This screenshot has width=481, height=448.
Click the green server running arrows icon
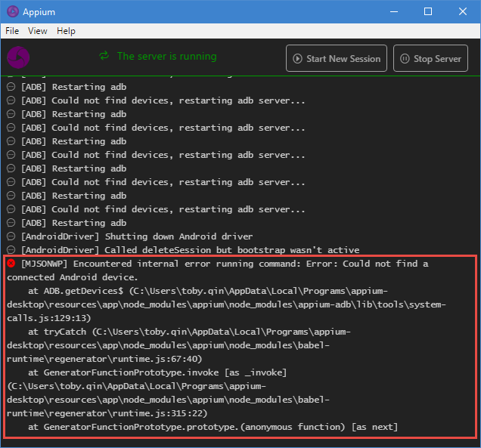coord(104,56)
